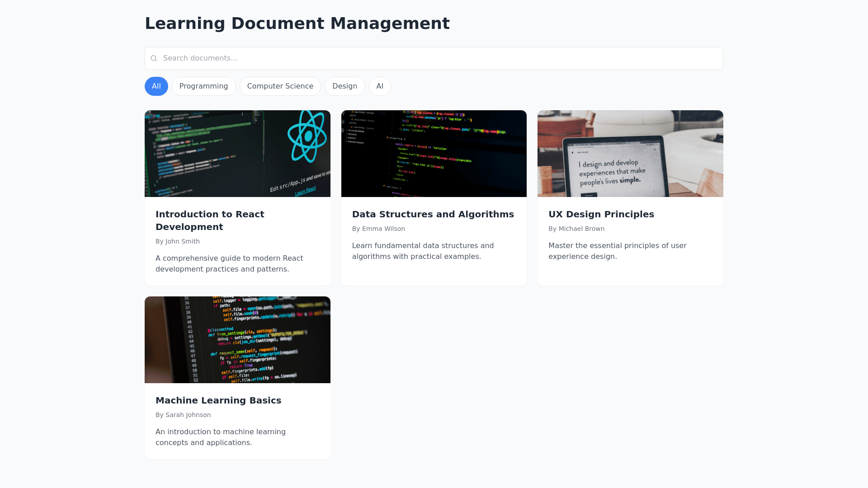Viewport: 868px width, 488px height.
Task: Open the Data Structures cover image
Action: 434,154
